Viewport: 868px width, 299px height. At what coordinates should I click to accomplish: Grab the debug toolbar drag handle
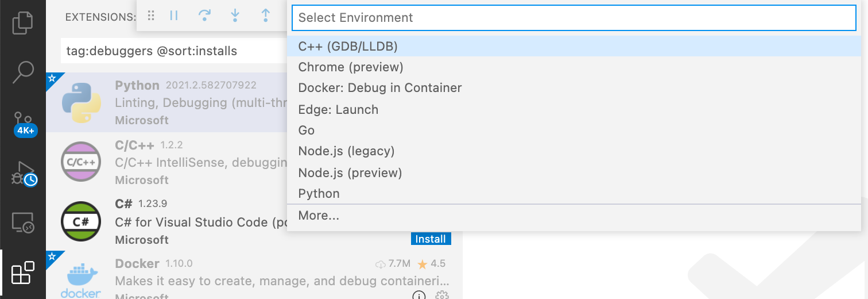pyautogui.click(x=152, y=16)
